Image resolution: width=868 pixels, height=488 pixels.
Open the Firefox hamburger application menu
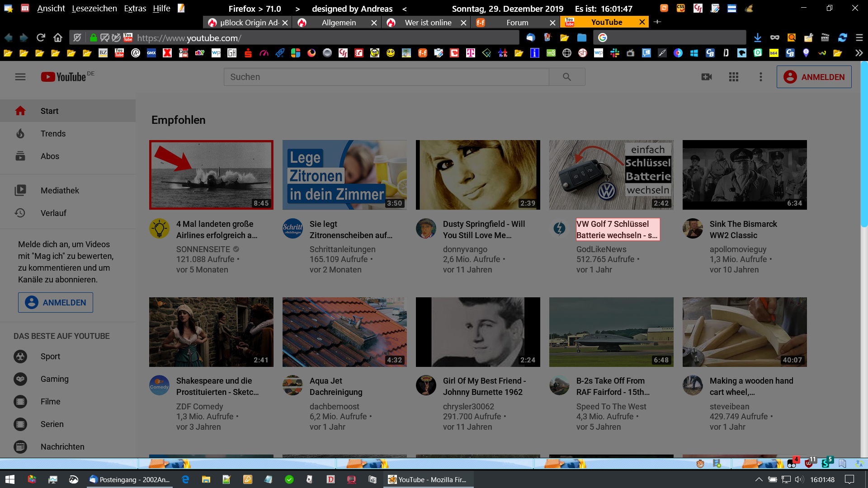pyautogui.click(x=859, y=38)
